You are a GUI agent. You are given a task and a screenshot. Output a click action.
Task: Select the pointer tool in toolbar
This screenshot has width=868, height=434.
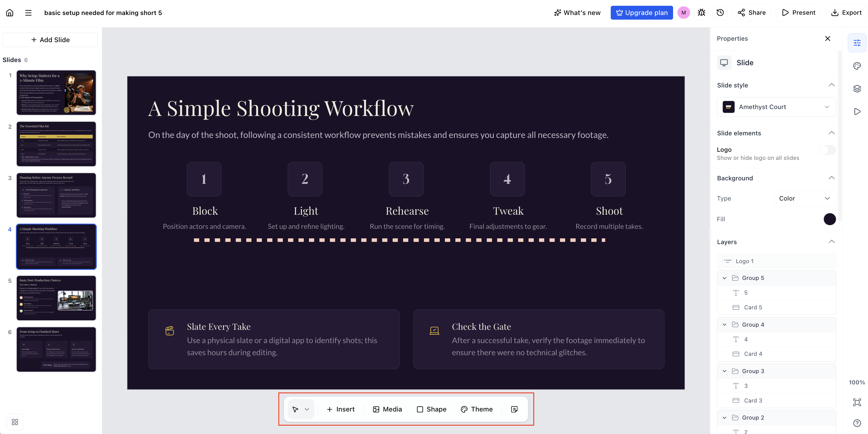pyautogui.click(x=295, y=409)
